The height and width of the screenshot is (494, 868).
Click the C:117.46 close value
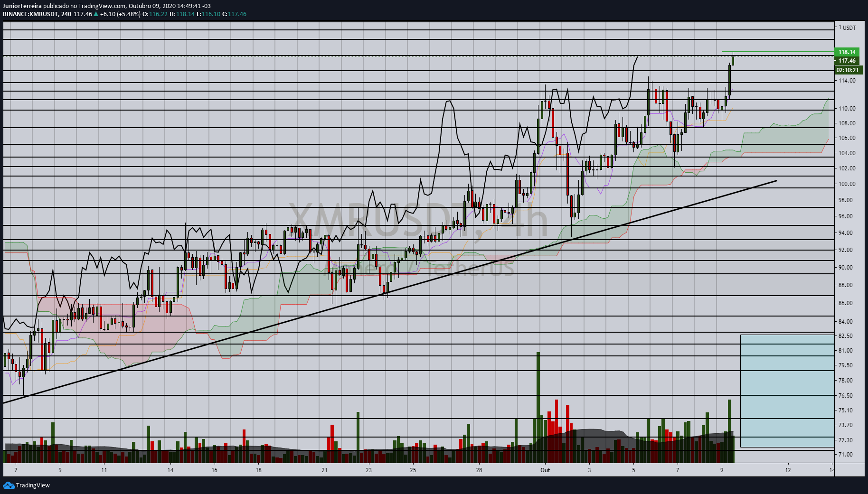235,14
